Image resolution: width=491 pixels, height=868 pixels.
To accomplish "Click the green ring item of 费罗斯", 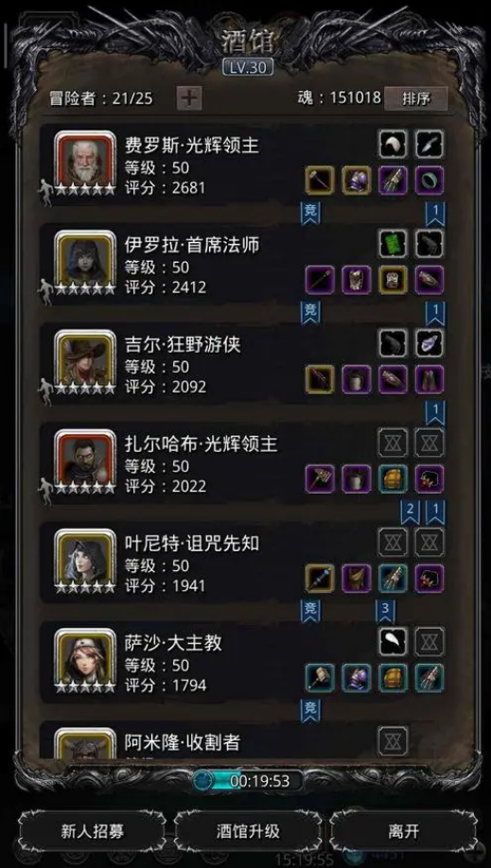I will 430,180.
